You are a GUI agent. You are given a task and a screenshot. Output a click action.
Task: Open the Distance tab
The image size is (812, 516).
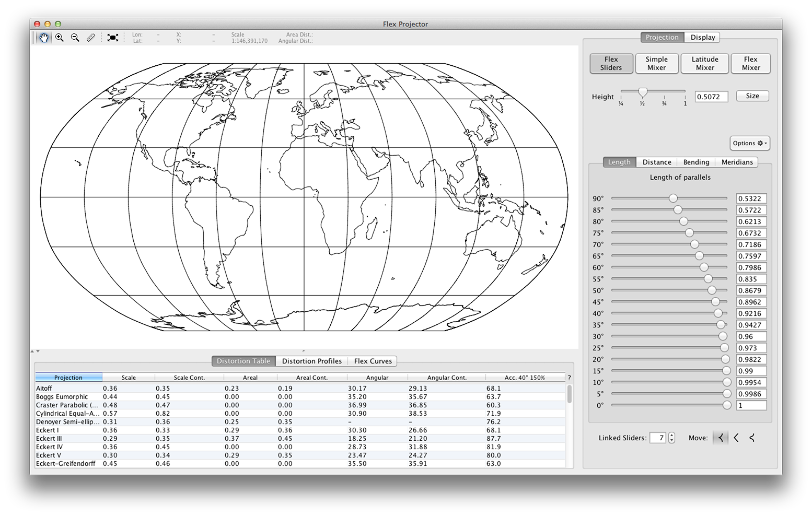(657, 162)
